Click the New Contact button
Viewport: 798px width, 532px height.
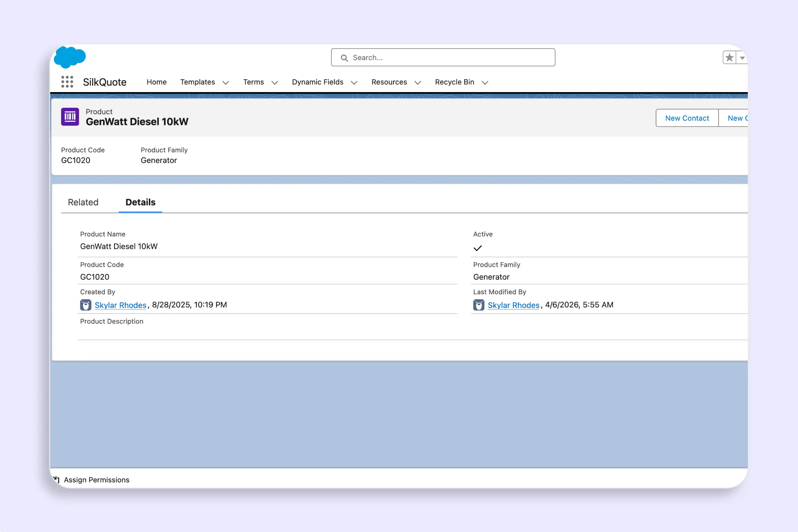pos(687,118)
